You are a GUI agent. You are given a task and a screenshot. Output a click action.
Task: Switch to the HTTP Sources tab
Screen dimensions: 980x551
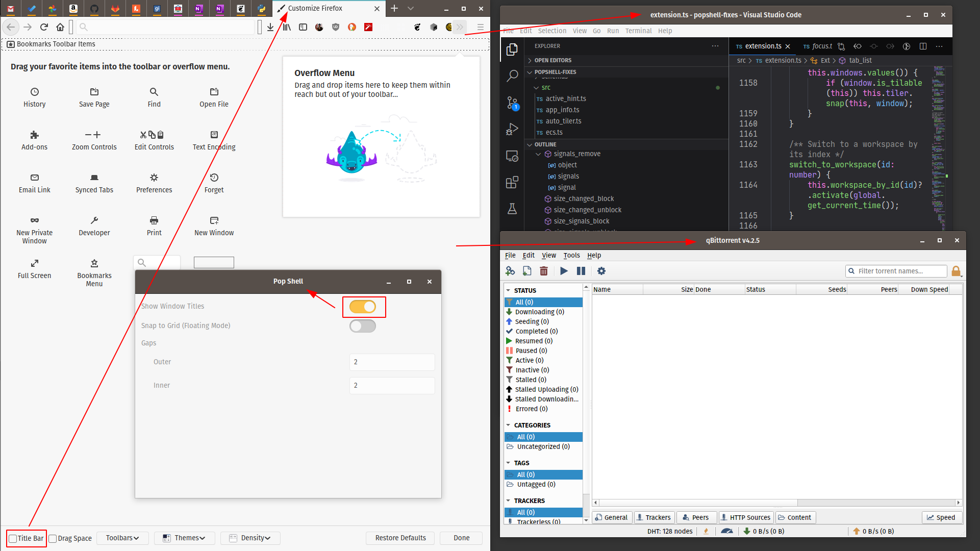pyautogui.click(x=745, y=517)
